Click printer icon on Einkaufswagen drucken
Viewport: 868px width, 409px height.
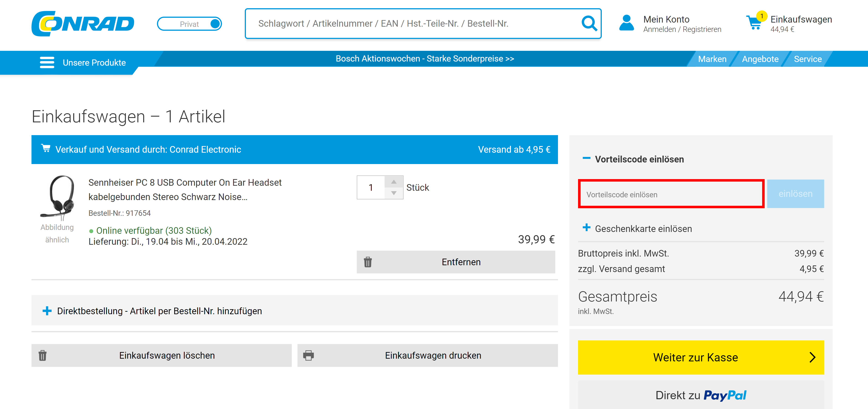coord(308,355)
